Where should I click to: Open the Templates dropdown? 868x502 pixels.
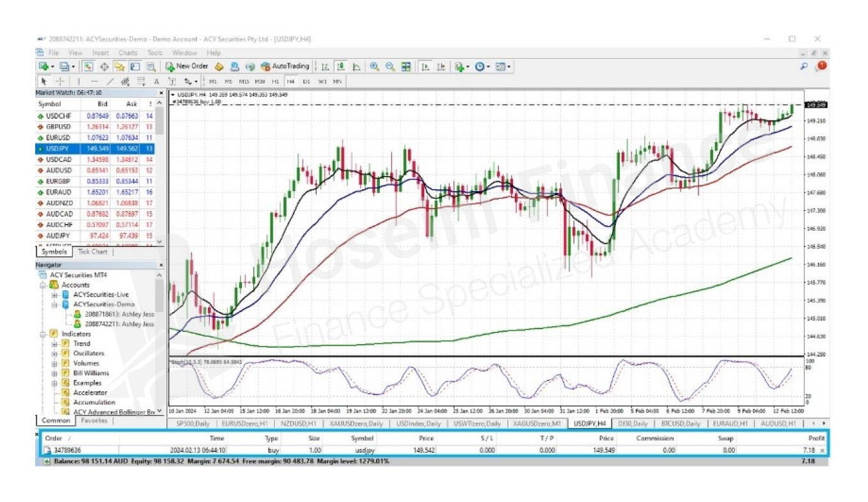[502, 66]
